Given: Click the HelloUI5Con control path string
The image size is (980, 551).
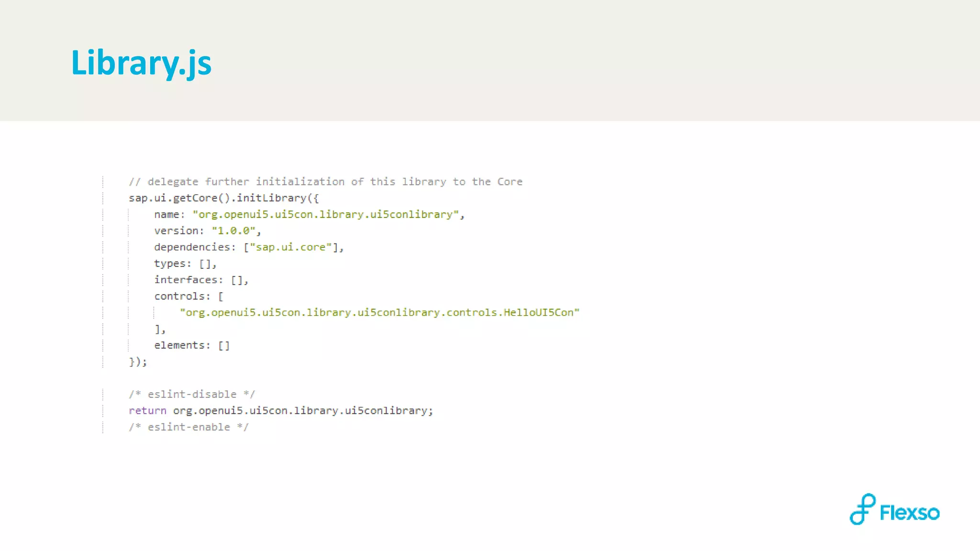Looking at the screenshot, I should (x=379, y=313).
